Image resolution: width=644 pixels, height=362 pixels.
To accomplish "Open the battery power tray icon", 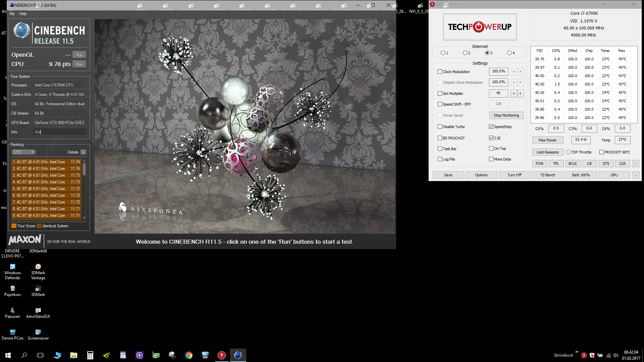I will pos(600,355).
